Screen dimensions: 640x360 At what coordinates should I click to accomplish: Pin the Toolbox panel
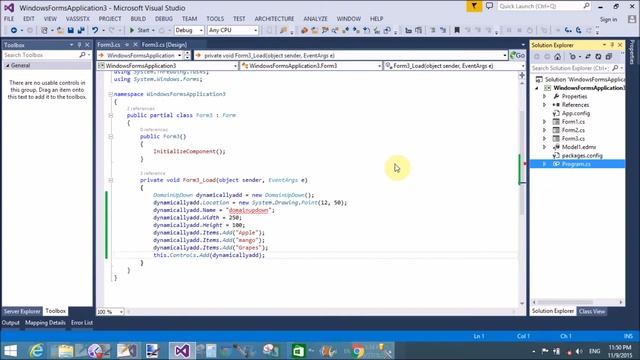[80, 45]
